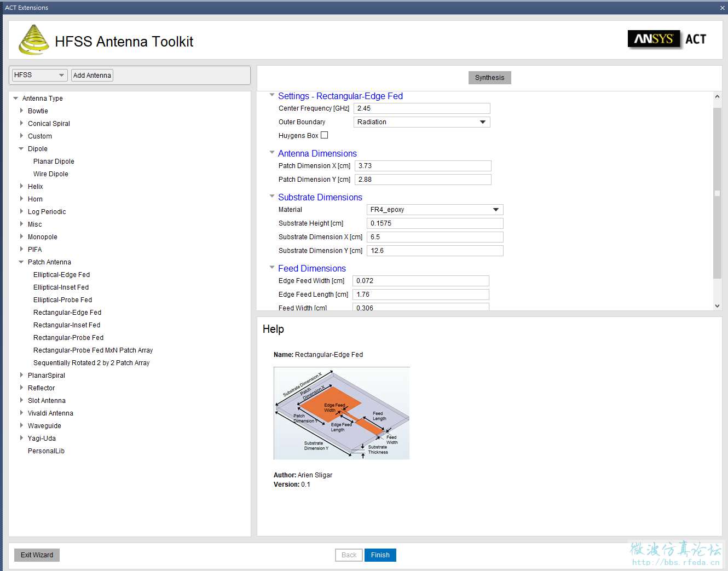The height and width of the screenshot is (571, 728).
Task: Click the settings panel scroll-up arrow
Action: pos(717,96)
